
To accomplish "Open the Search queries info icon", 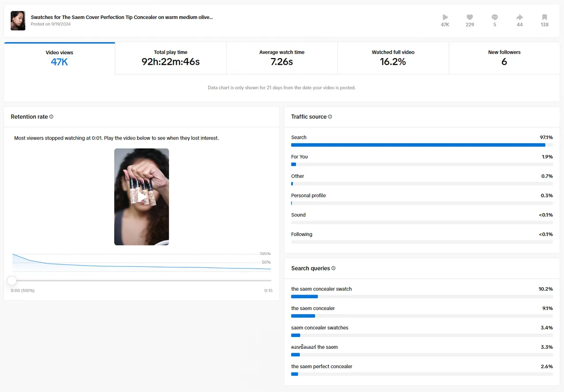I will [333, 268].
